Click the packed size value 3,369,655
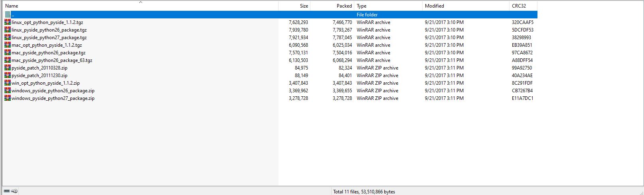 (x=342, y=91)
